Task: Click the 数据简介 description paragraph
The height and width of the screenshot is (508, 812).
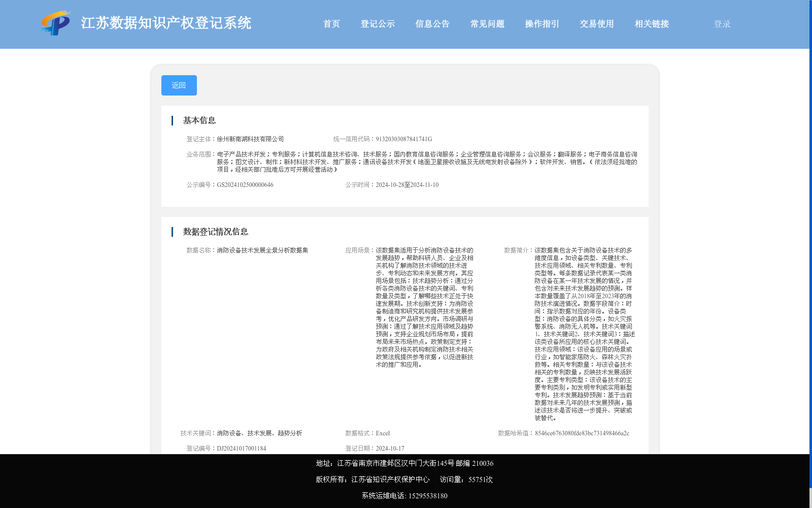Action: click(585, 334)
